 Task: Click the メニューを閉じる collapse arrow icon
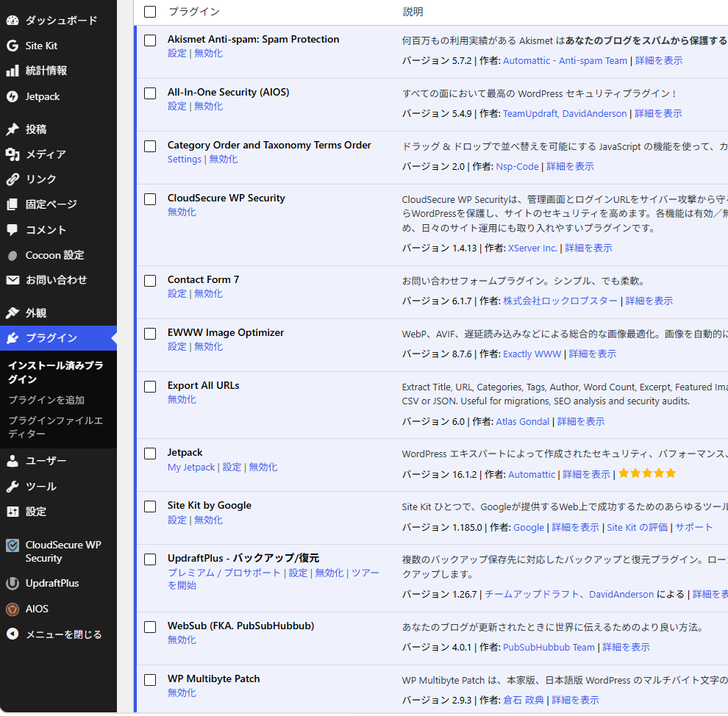coord(13,634)
